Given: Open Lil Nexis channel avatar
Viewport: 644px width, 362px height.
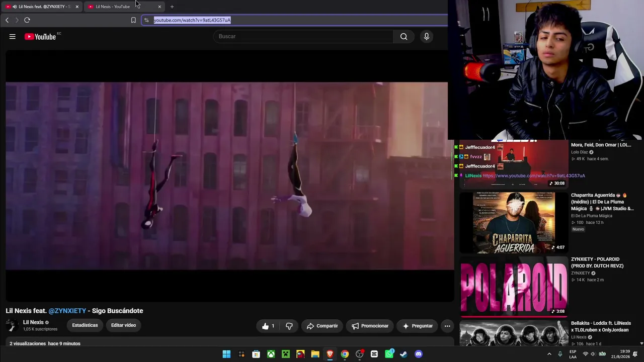Looking at the screenshot, I should (x=12, y=325).
